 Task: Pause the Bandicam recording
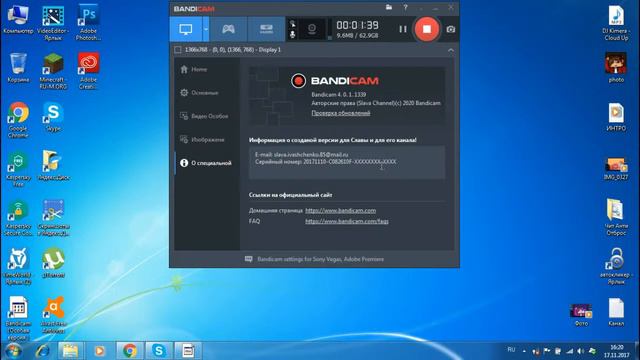[x=403, y=29]
